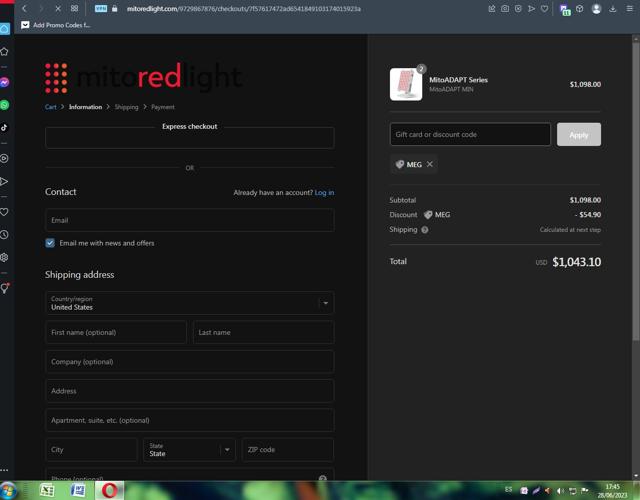640x500 pixels.
Task: Open the tab grid (speed dial) icon
Action: click(x=74, y=9)
